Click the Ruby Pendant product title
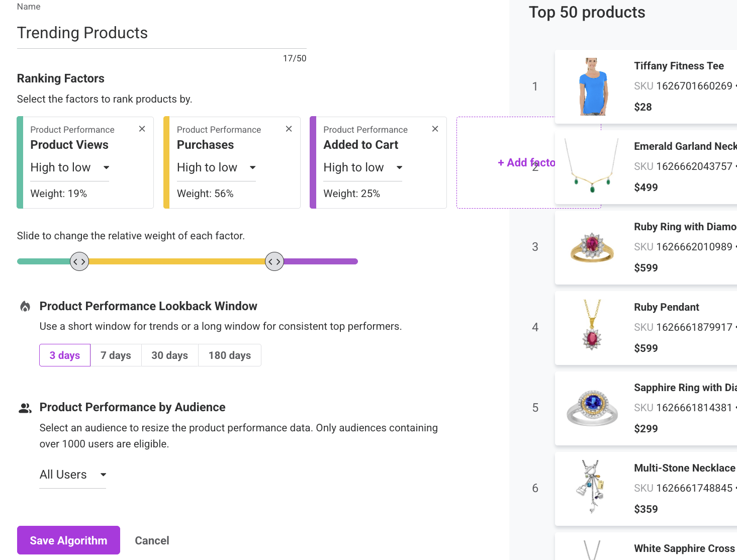The height and width of the screenshot is (560, 737). (x=667, y=307)
